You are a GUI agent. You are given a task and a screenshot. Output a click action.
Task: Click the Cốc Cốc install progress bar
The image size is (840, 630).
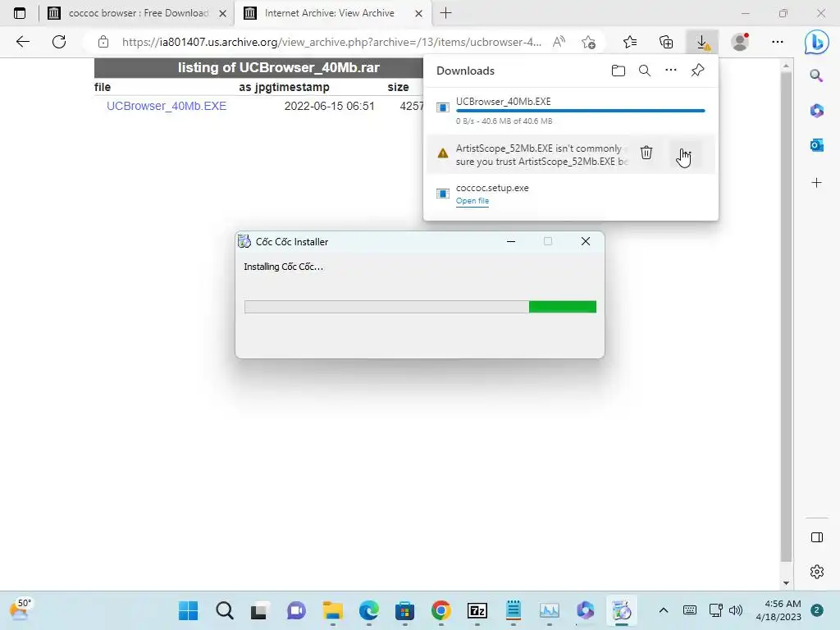[x=420, y=307]
